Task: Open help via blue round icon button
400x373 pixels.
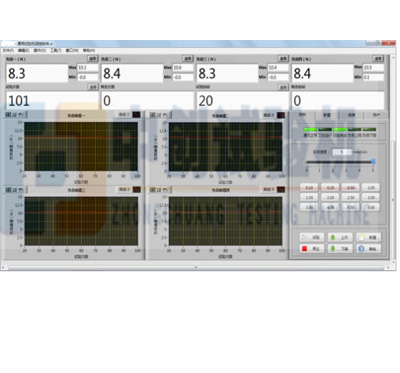Action: click(369, 249)
